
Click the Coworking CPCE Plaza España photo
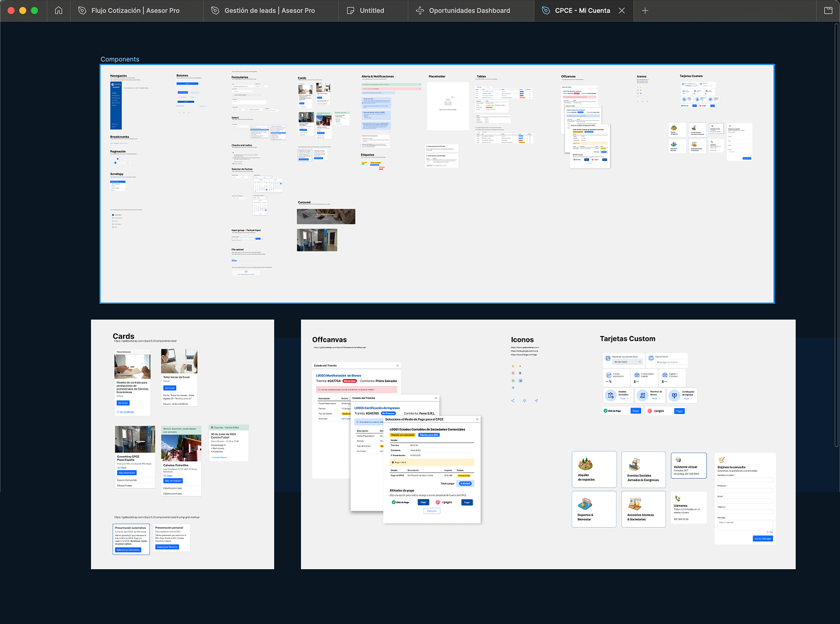(x=135, y=440)
